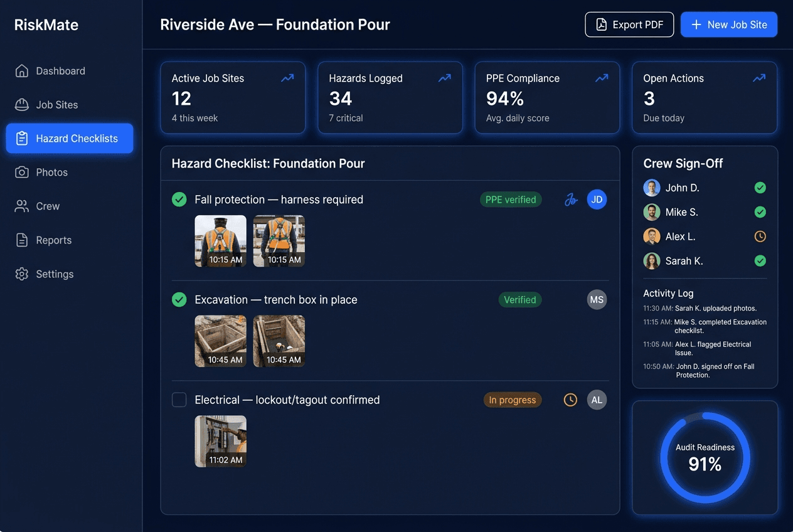Click the '7 critical' subtext
The image size is (793, 532).
click(x=346, y=118)
